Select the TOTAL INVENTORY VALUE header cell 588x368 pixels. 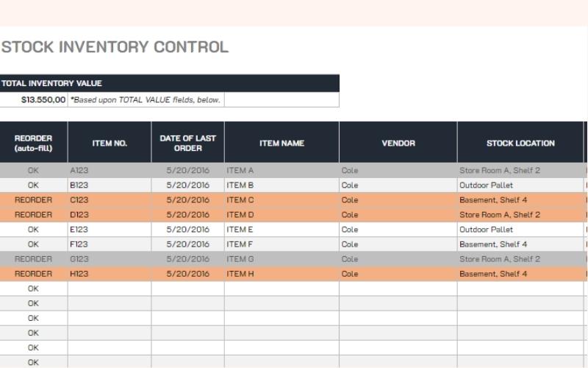51,83
